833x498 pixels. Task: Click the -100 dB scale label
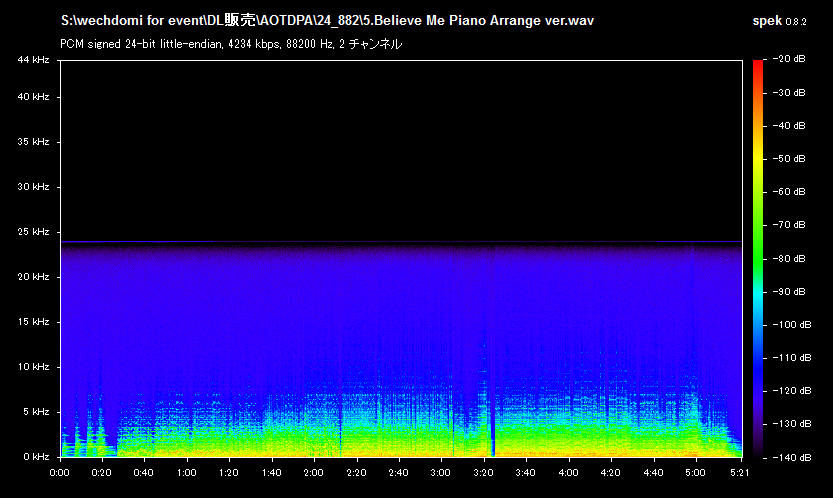792,324
